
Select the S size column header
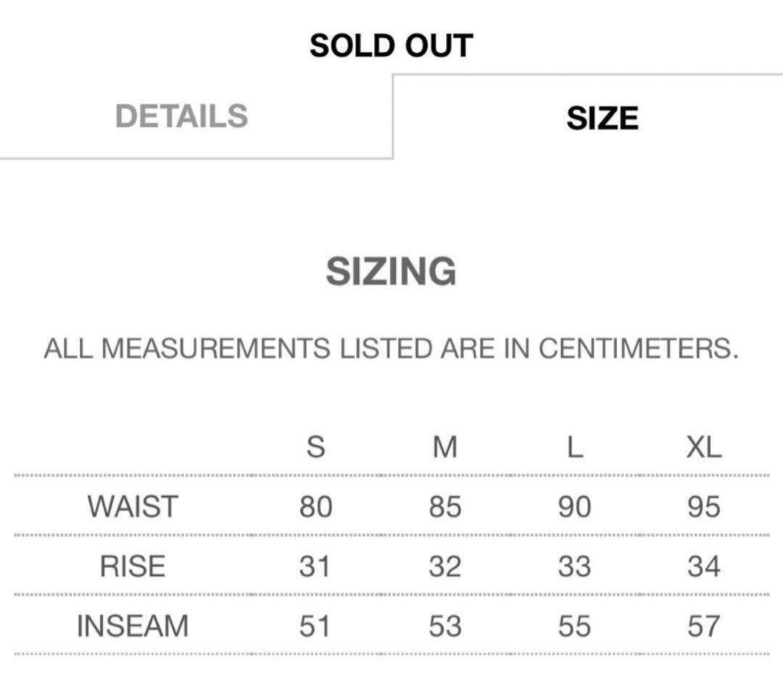click(x=315, y=448)
